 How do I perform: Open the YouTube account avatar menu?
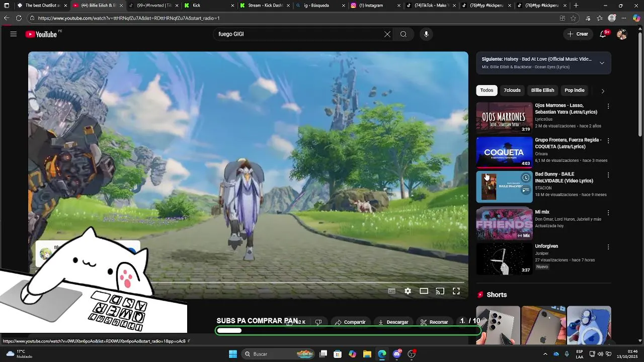coord(622,34)
